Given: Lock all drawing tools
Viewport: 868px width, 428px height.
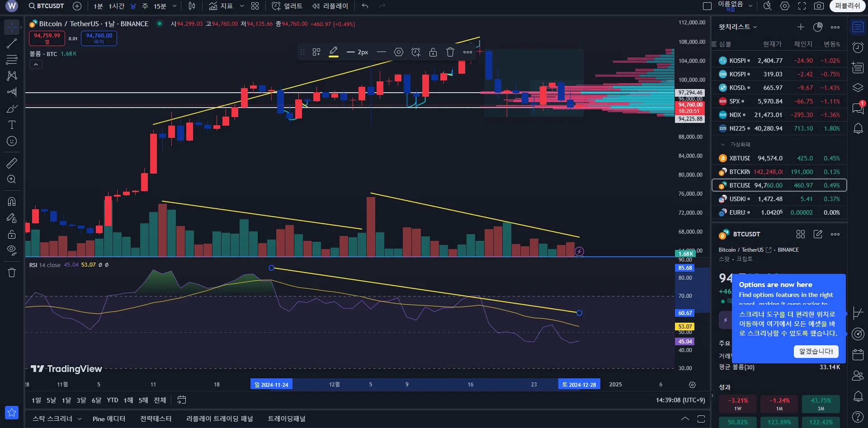Looking at the screenshot, I should (12, 234).
